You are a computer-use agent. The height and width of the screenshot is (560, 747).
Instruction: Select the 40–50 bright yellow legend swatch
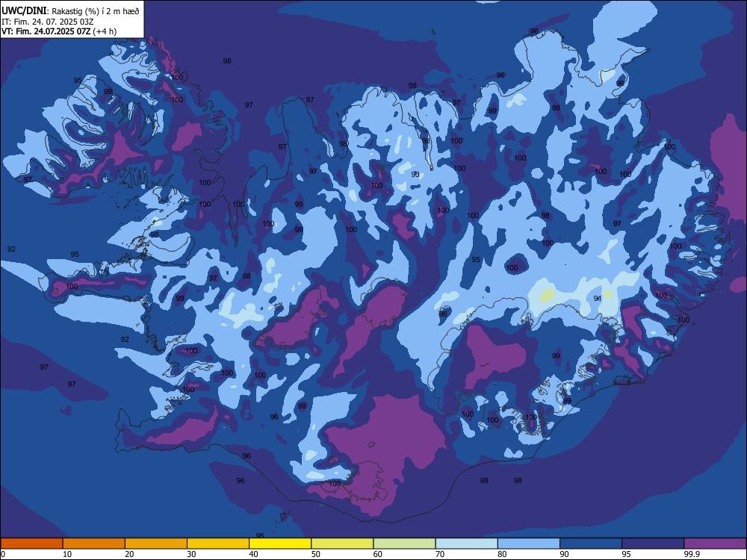(280, 544)
